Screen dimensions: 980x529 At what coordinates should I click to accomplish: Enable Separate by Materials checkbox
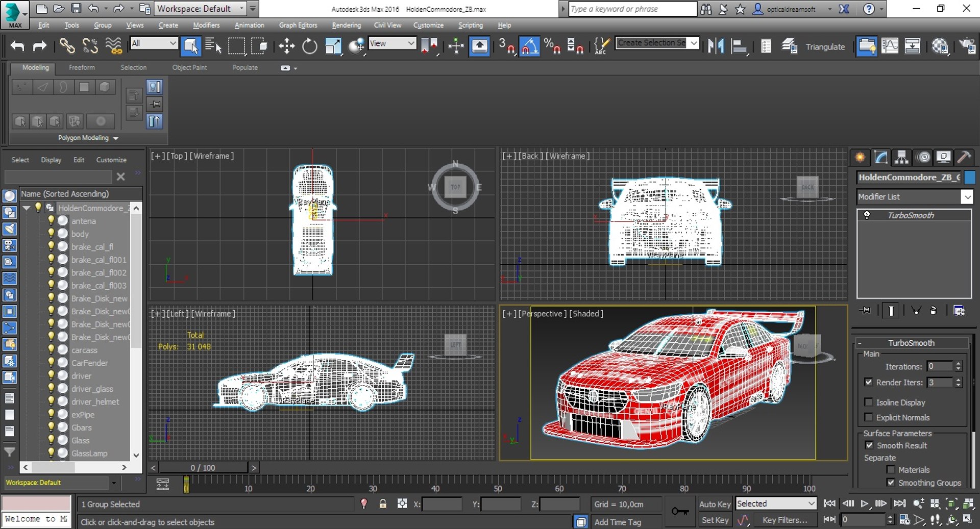coord(891,470)
